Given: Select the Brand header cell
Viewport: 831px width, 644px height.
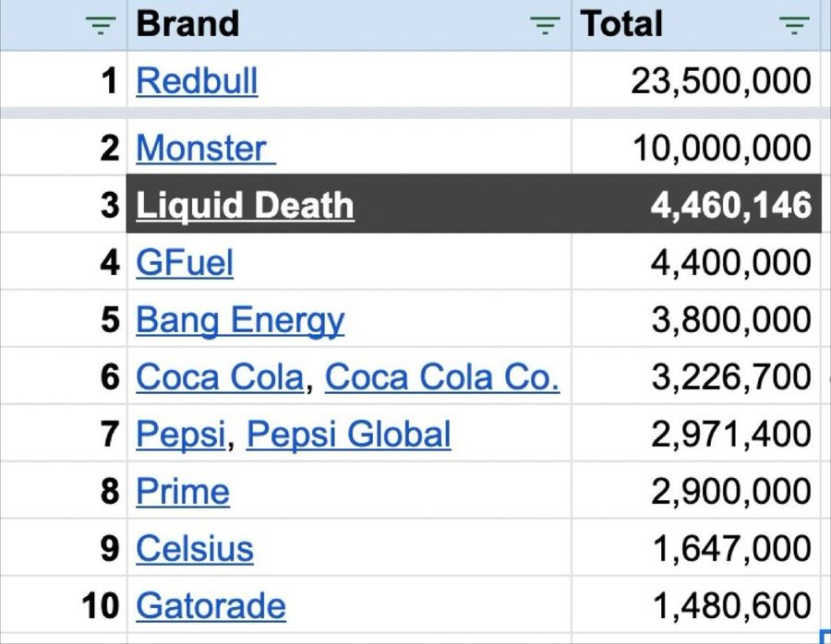Looking at the screenshot, I should (x=349, y=25).
